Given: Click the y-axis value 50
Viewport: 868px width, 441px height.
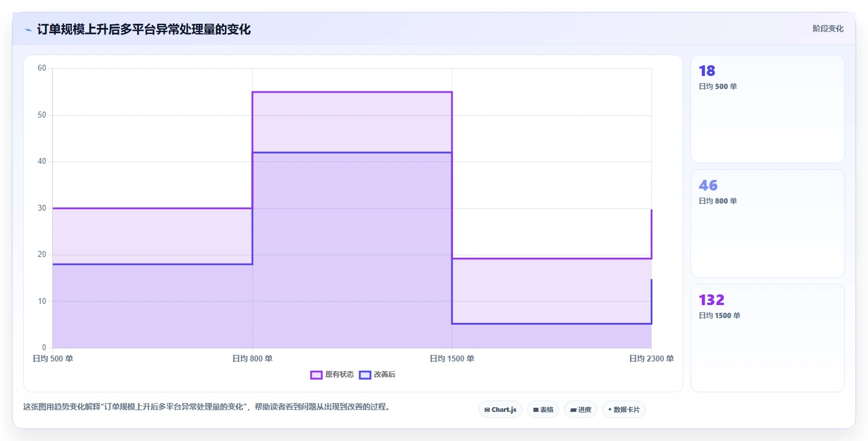Looking at the screenshot, I should 42,115.
